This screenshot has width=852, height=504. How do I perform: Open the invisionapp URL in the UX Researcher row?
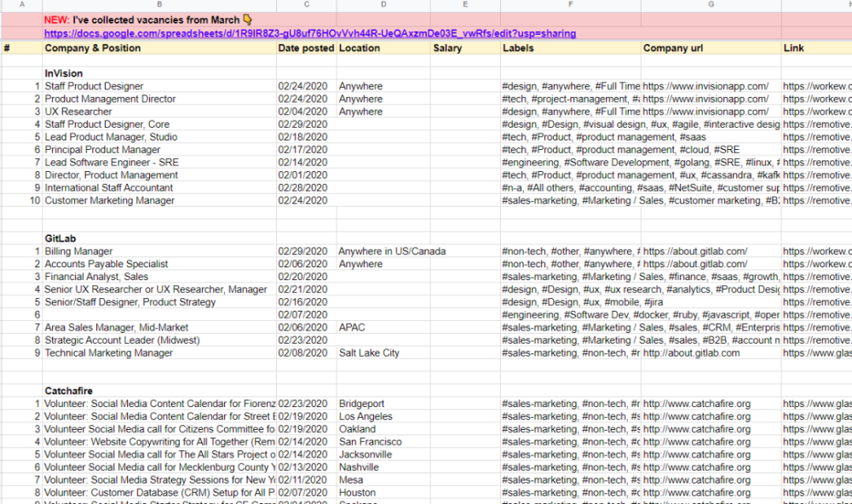tap(705, 112)
